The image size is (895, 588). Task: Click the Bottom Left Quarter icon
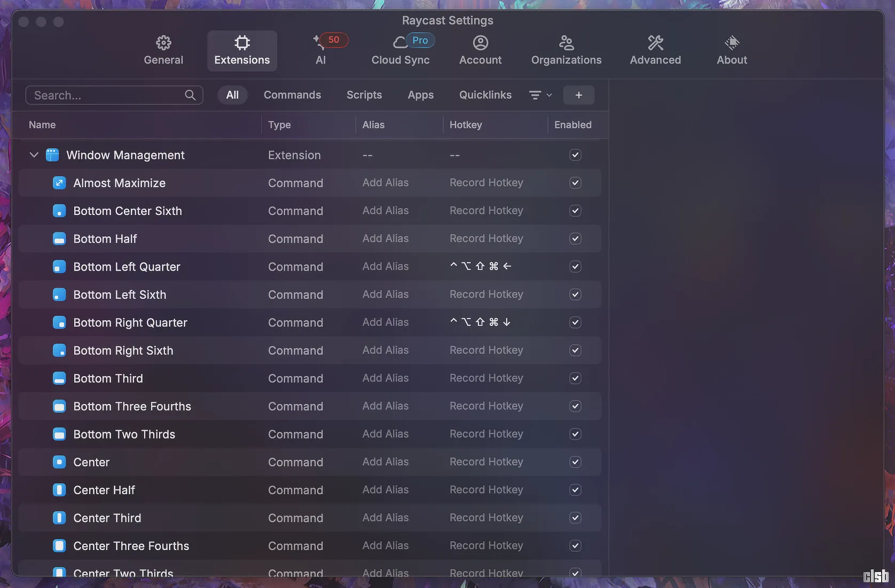(x=59, y=267)
